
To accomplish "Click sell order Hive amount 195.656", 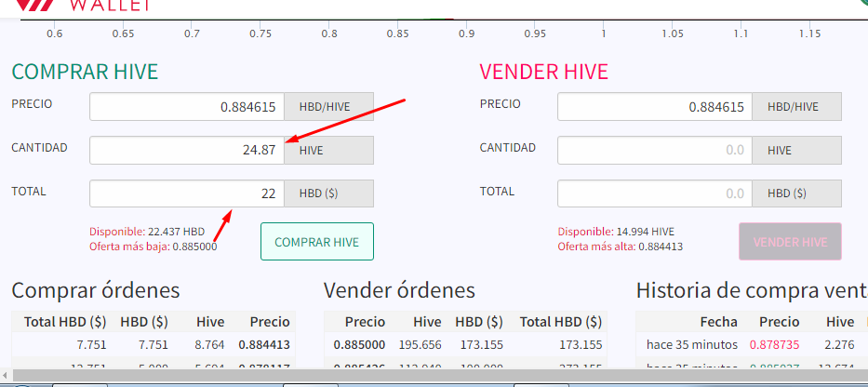I will tap(421, 345).
